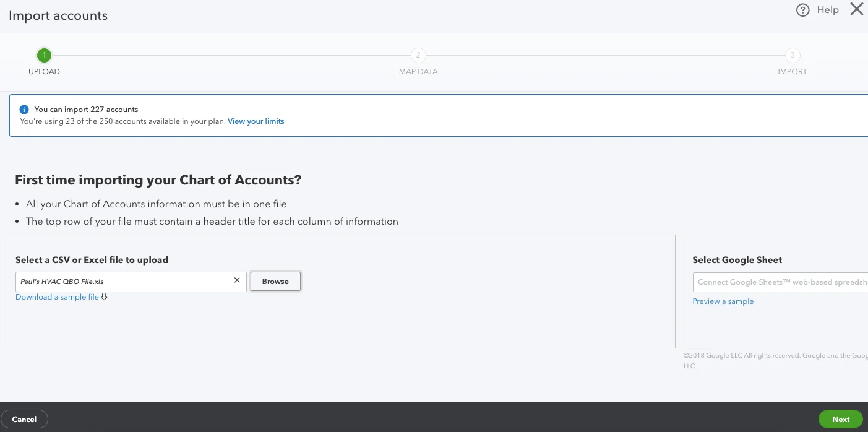Click 'Select a CSV or Excel file to upload' label
Viewport: 868px width, 432px height.
pos(92,260)
